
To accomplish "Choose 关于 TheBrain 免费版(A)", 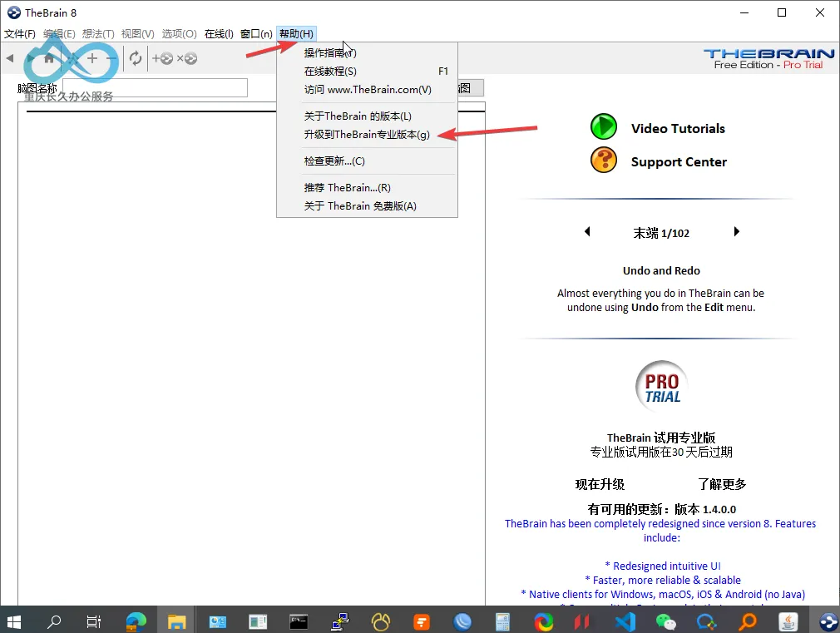I will click(x=367, y=205).
